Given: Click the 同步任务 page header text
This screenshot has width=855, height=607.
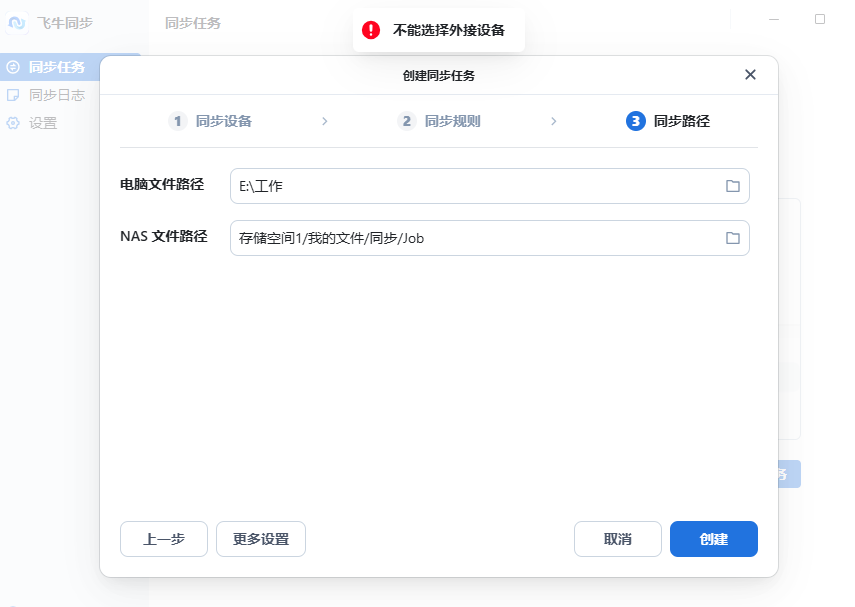Looking at the screenshot, I should tap(193, 23).
